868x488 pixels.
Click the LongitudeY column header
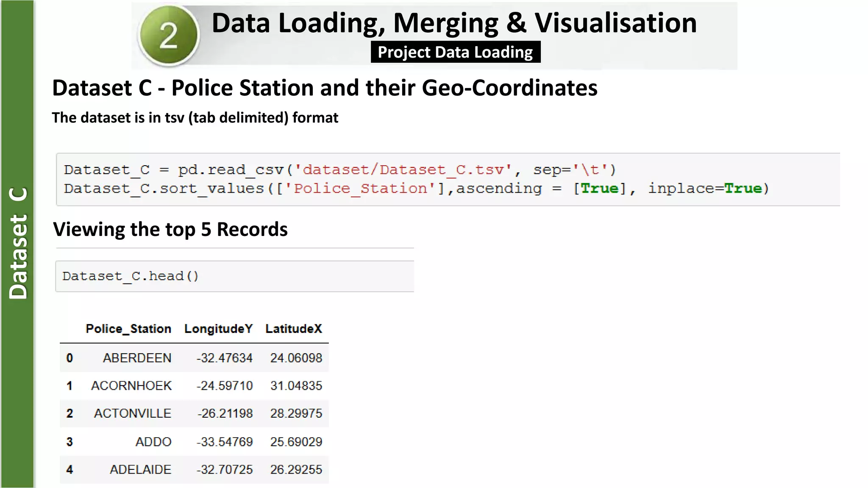click(x=218, y=329)
